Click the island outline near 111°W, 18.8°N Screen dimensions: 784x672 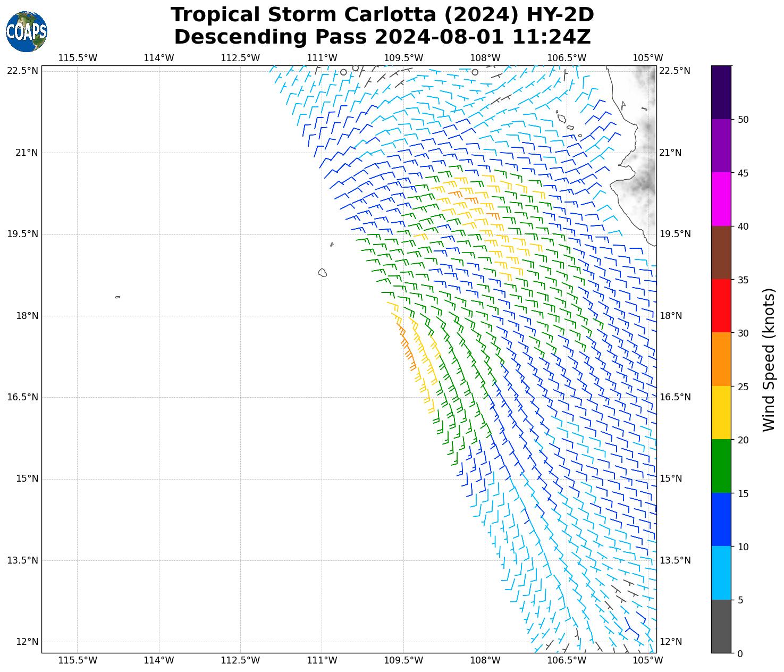pos(322,273)
